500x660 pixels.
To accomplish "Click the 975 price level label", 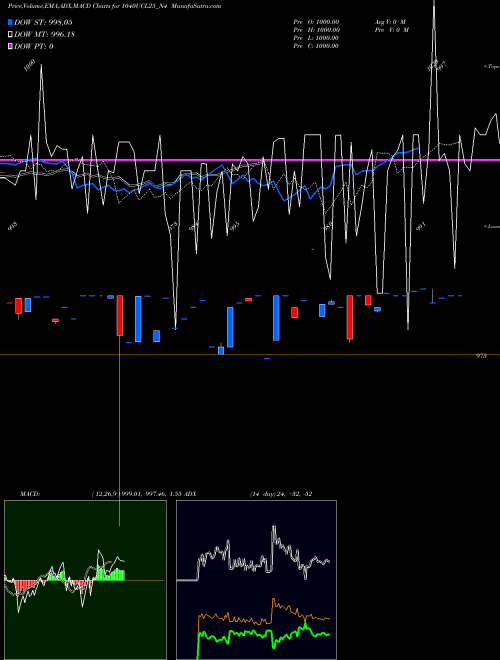I will (481, 356).
